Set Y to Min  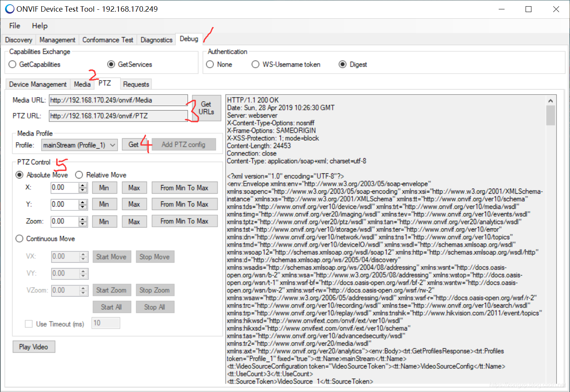104,204
